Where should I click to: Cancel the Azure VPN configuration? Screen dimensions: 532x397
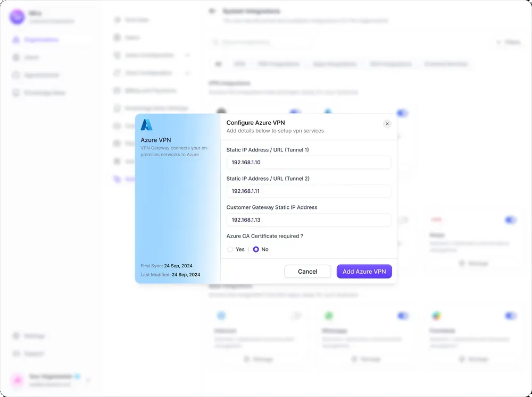307,272
